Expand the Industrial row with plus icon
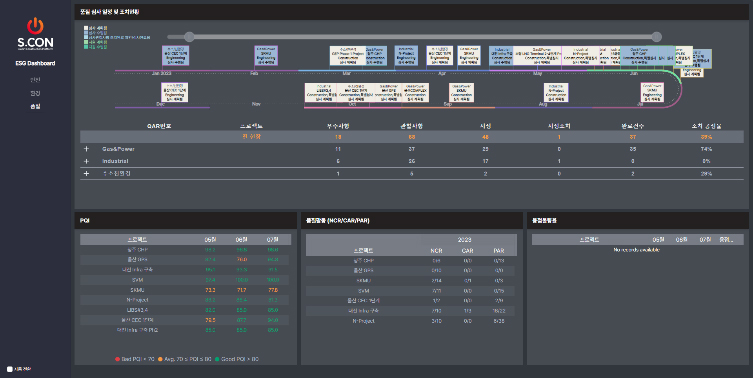The height and width of the screenshot is (378, 753). point(86,161)
